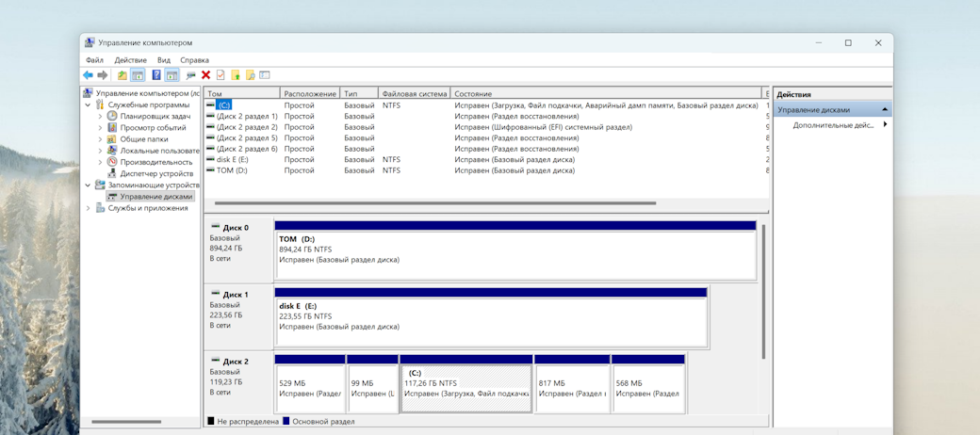Open the Вид menu
The width and height of the screenshot is (980, 435).
point(164,60)
